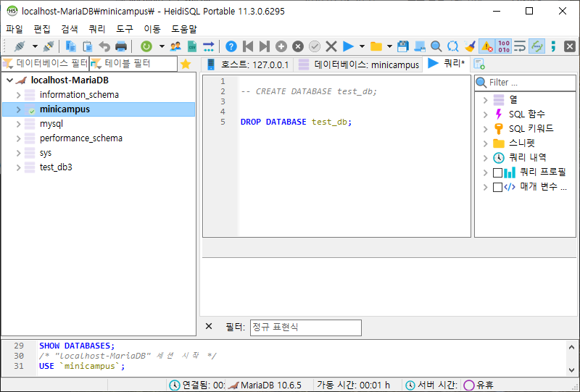Toggle the binary 100/010 display button

[503, 46]
